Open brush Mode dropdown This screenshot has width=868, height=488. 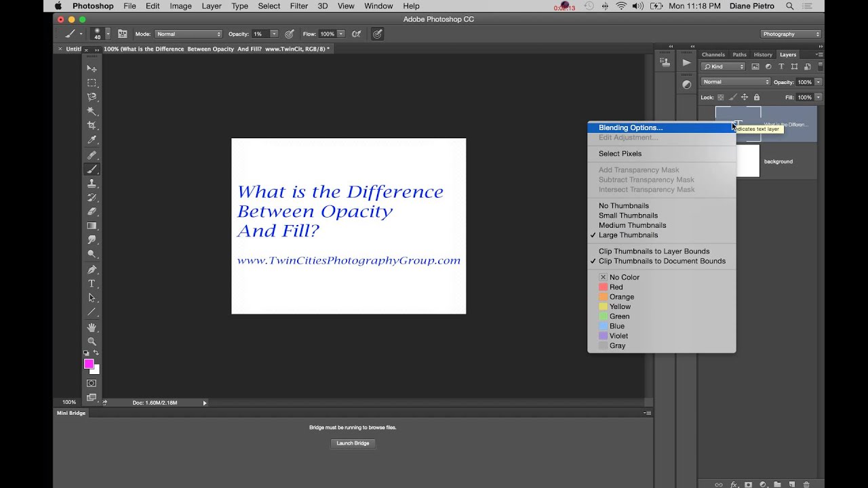pyautogui.click(x=189, y=34)
